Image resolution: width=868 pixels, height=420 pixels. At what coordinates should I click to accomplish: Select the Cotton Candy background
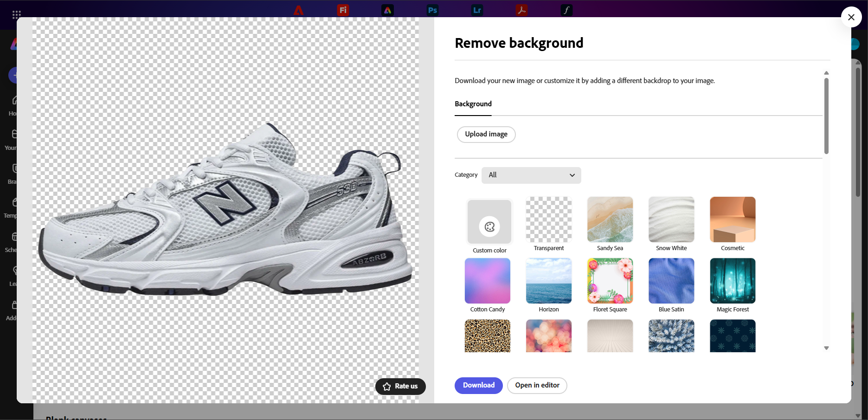coord(488,281)
